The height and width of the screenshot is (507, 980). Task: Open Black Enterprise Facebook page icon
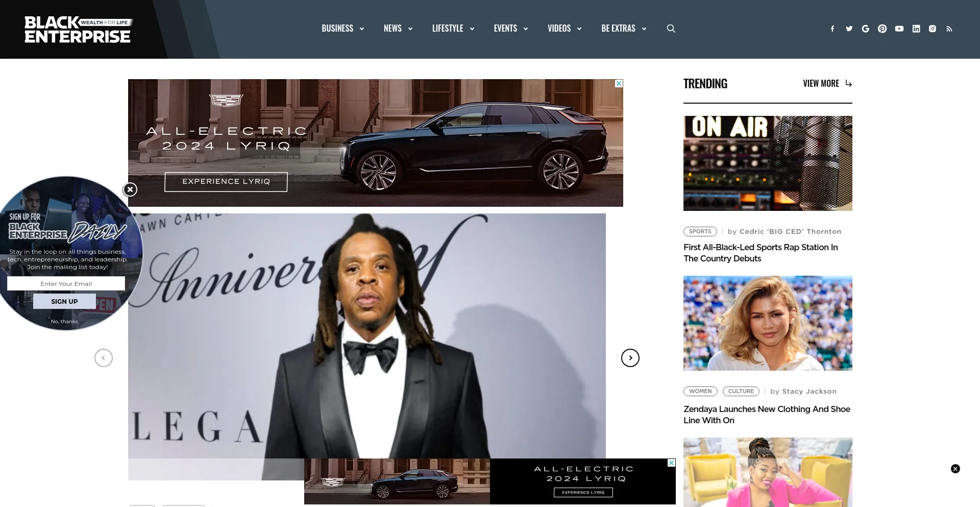pos(832,29)
